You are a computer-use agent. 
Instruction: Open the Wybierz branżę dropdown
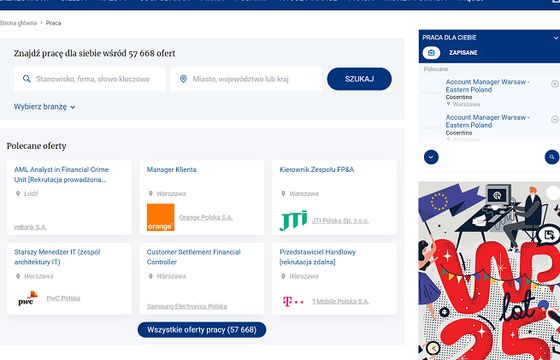pos(45,107)
